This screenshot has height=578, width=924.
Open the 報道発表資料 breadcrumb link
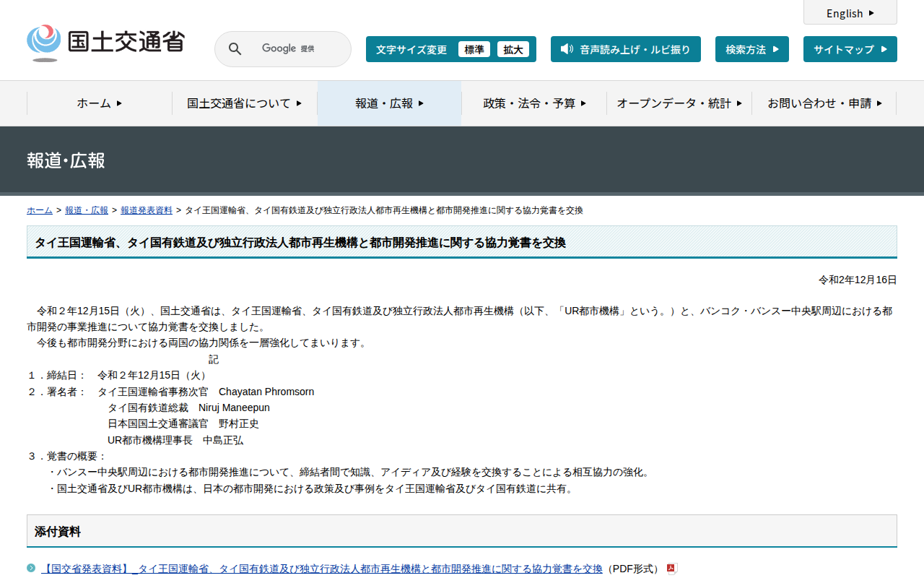(x=147, y=210)
